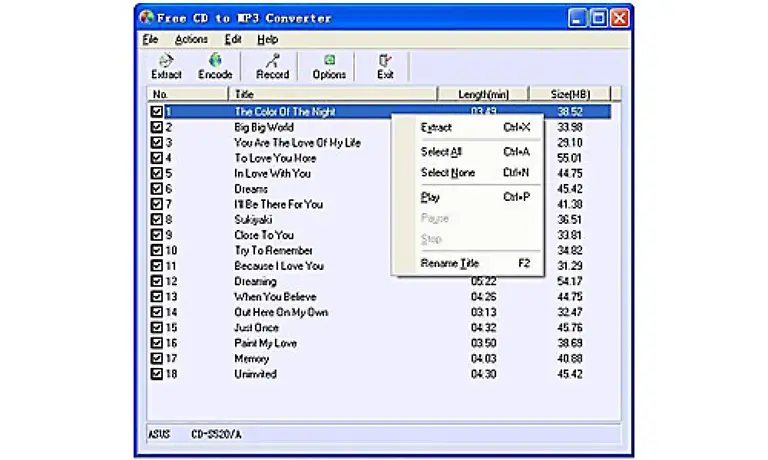Click the 54.17 size value for Dreaming
The height and width of the screenshot is (460, 768).
[570, 281]
